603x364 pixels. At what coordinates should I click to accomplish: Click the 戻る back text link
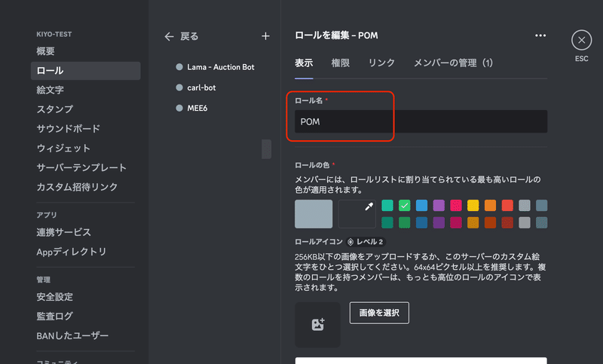(x=189, y=36)
